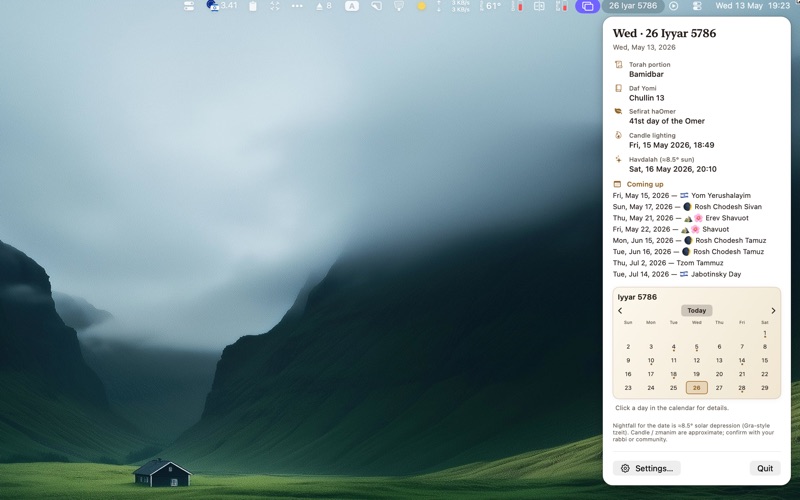Click the 'Iyyar 5786' calendar month title
The width and height of the screenshot is (800, 500).
coord(637,297)
